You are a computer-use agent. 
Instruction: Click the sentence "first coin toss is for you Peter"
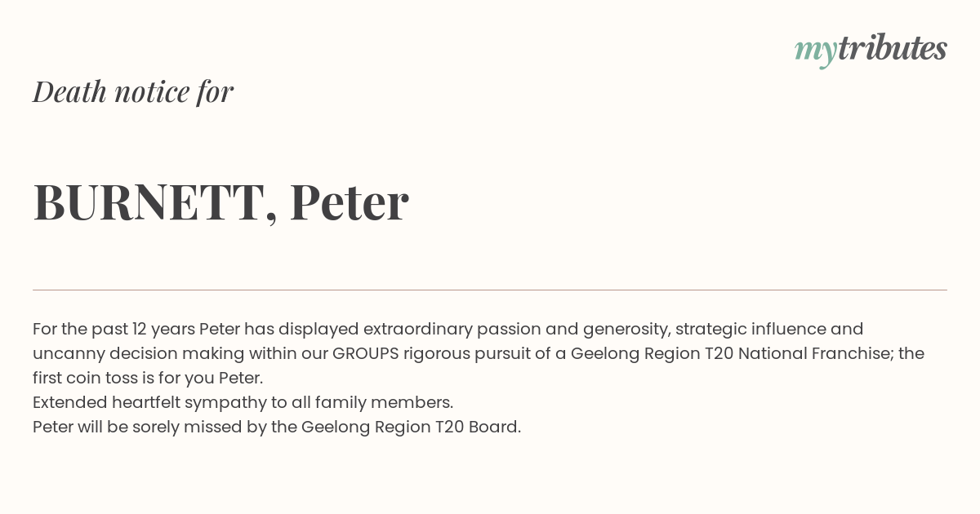click(x=148, y=378)
